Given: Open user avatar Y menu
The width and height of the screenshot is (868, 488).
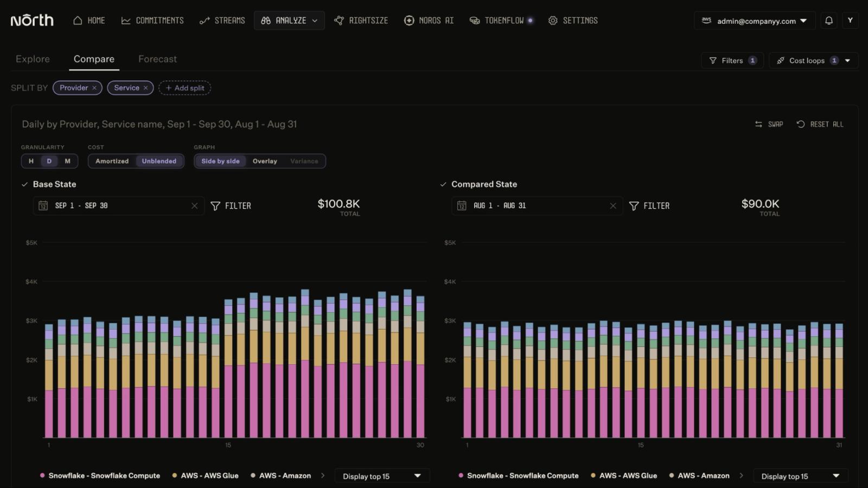Looking at the screenshot, I should [850, 21].
